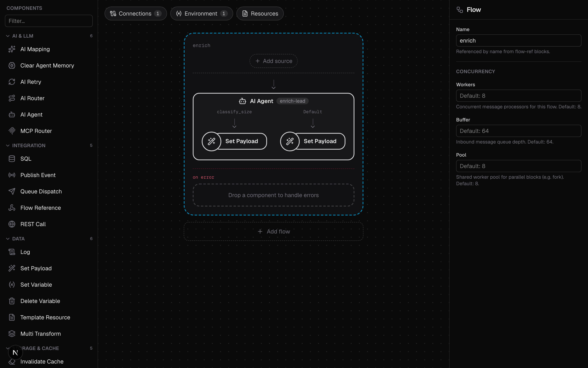The image size is (588, 368).
Task: Click the AI Mapping sparkle icon
Action: [x=12, y=49]
